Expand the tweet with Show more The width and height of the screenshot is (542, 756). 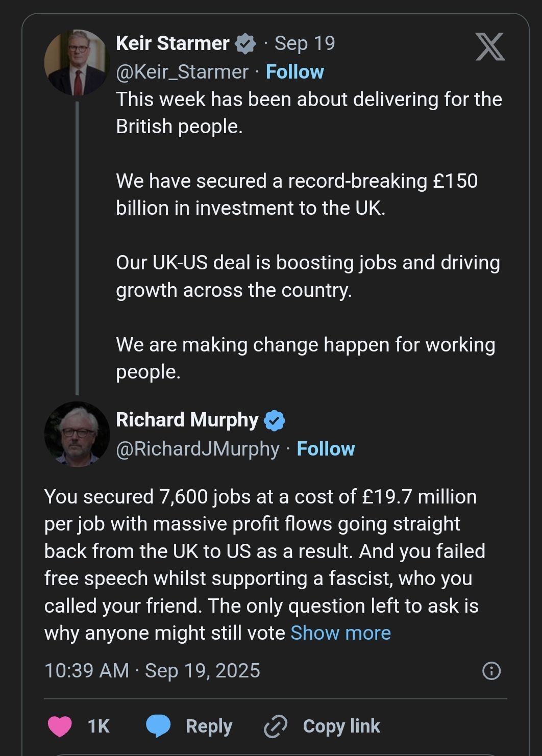tap(340, 633)
